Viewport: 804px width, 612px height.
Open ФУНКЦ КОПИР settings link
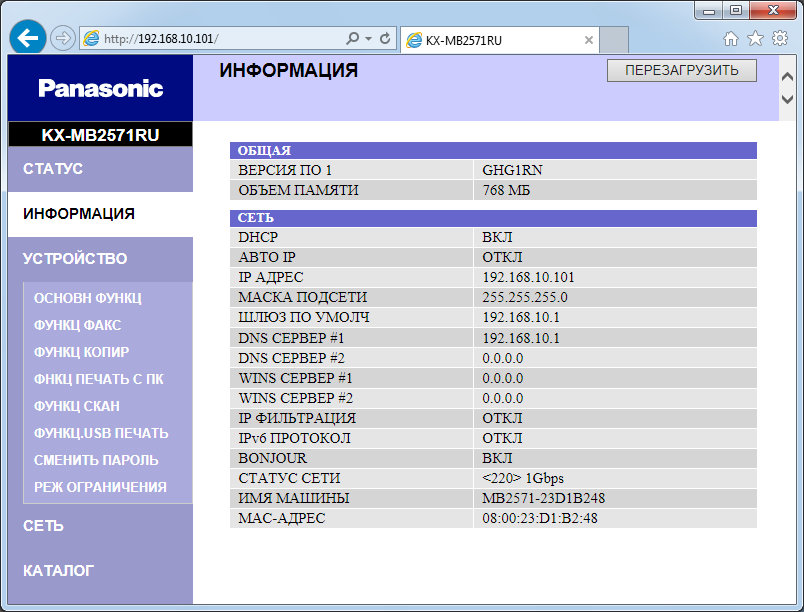tap(82, 352)
